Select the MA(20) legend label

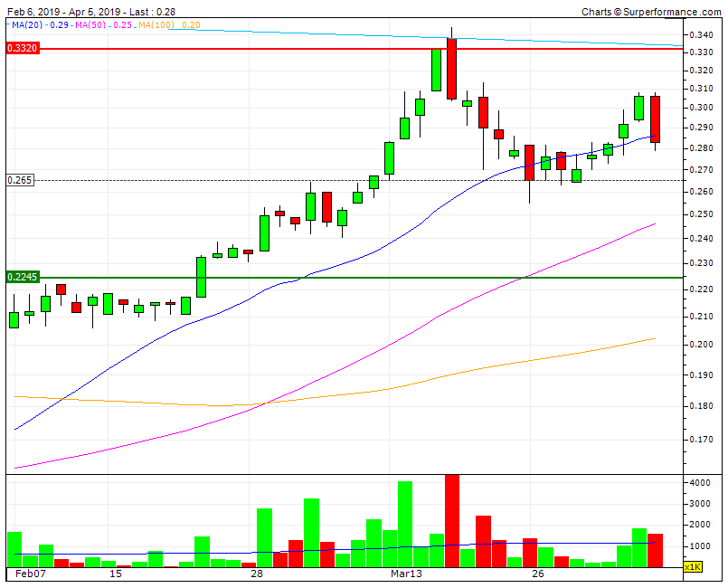click(27, 24)
